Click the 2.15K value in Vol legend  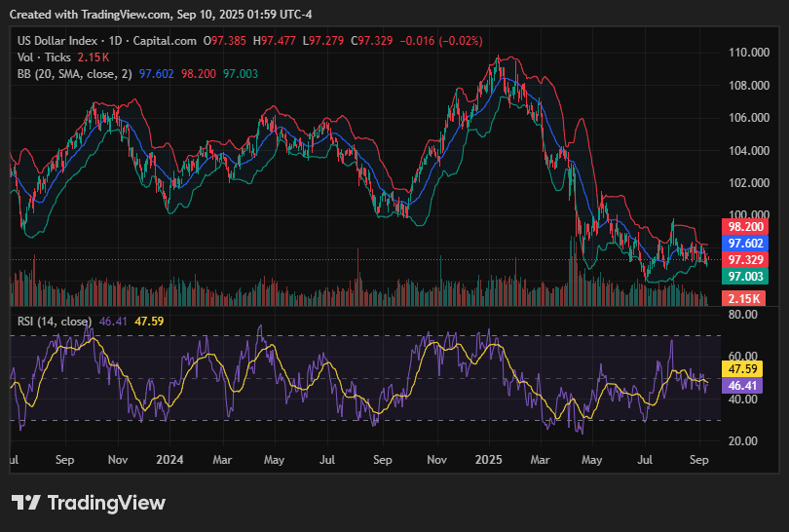[94, 57]
